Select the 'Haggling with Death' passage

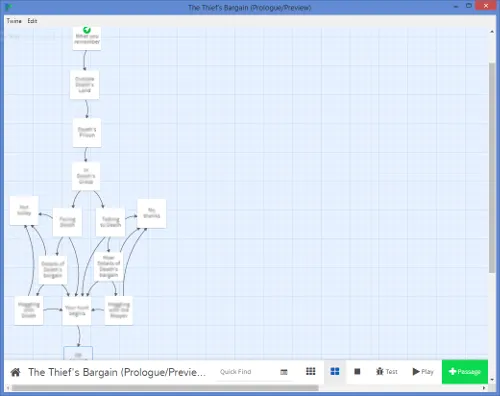pos(29,310)
